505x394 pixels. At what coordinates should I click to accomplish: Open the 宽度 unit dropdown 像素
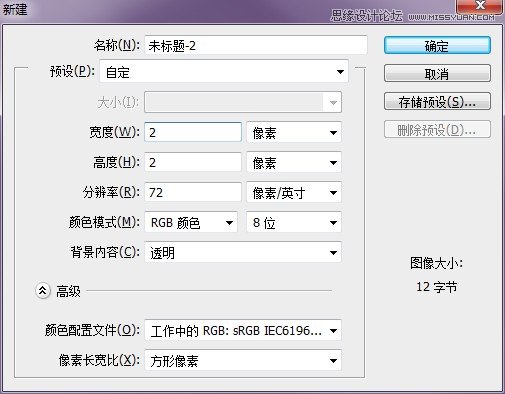tap(294, 133)
